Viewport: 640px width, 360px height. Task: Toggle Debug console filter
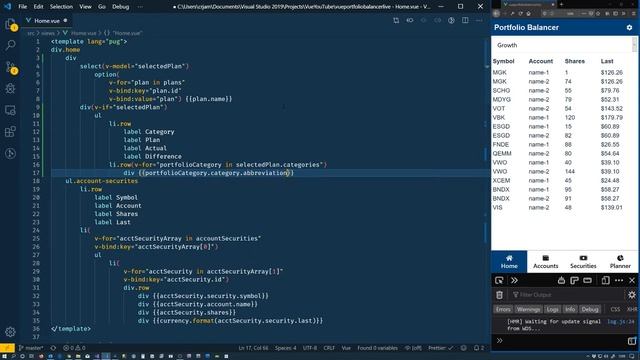(x=590, y=309)
